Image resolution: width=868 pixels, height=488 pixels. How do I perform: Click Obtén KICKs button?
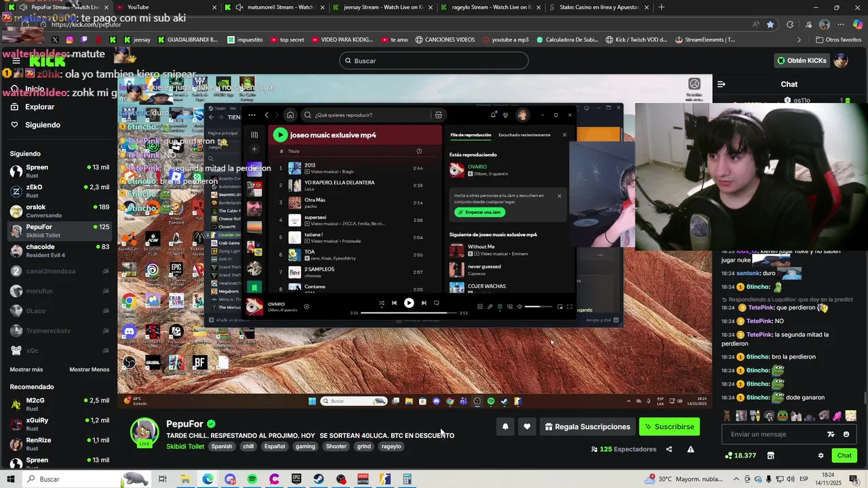802,60
